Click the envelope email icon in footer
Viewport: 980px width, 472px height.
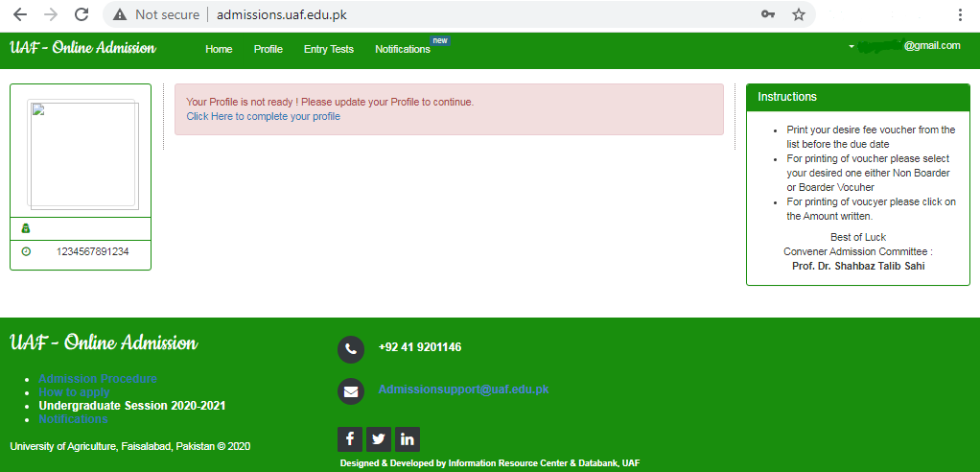click(351, 391)
